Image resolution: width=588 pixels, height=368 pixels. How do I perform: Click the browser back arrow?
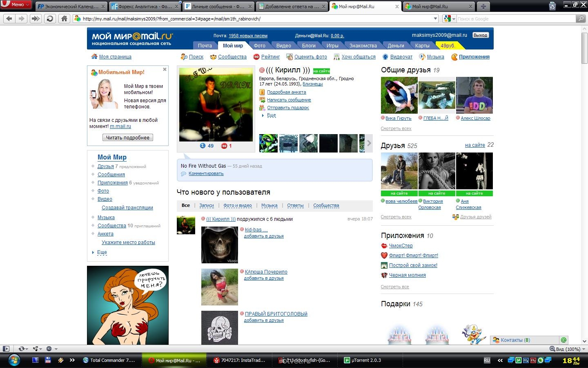pos(9,18)
